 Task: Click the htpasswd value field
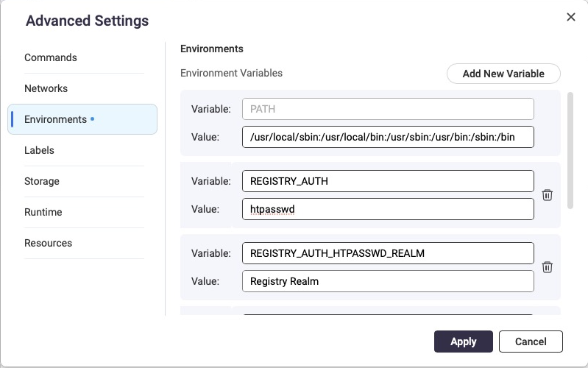click(387, 209)
